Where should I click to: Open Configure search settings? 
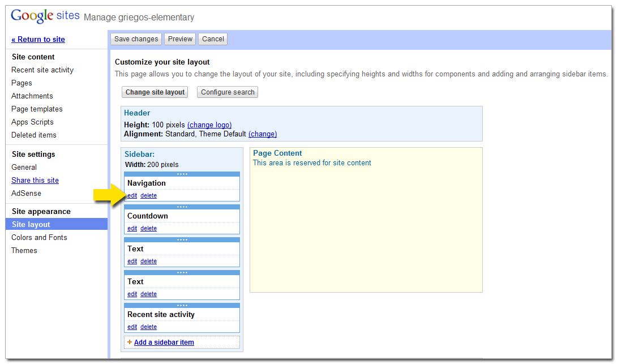(x=228, y=92)
